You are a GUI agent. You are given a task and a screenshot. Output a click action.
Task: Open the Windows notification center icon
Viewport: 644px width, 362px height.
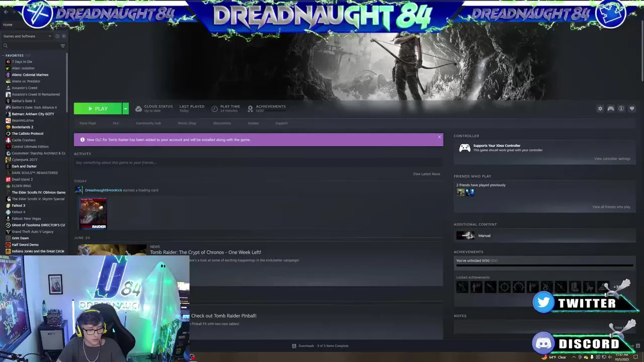click(636, 357)
